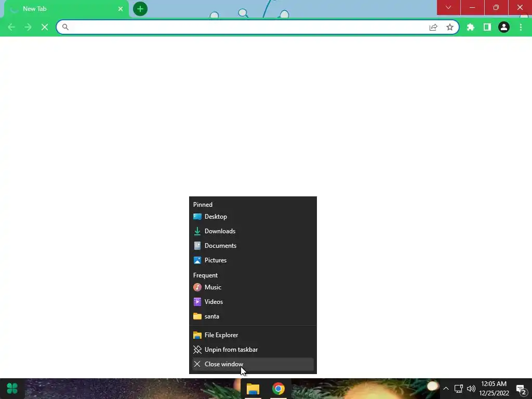
Task: Open network status tray icon
Action: pos(459,389)
